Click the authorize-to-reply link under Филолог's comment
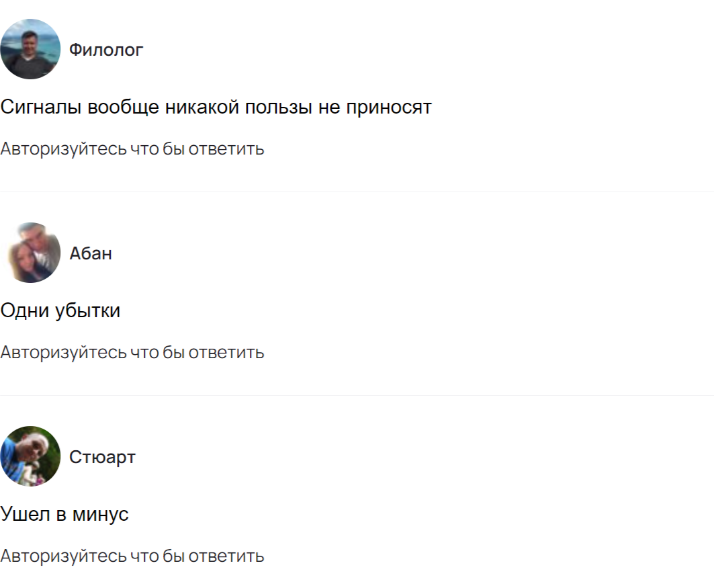Viewport: 714px width, 588px height. point(132,149)
